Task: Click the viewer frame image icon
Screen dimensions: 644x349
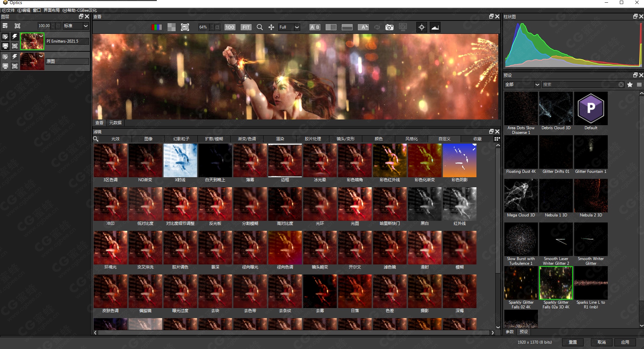Action: point(185,27)
